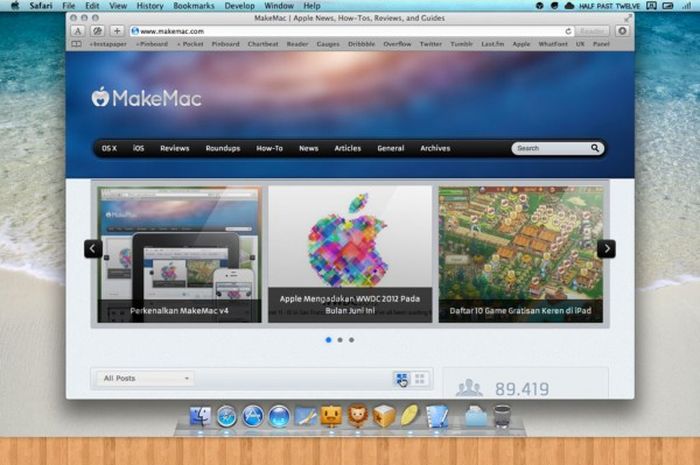The height and width of the screenshot is (465, 700).
Task: Expand the All Posts dropdown
Action: 145,378
